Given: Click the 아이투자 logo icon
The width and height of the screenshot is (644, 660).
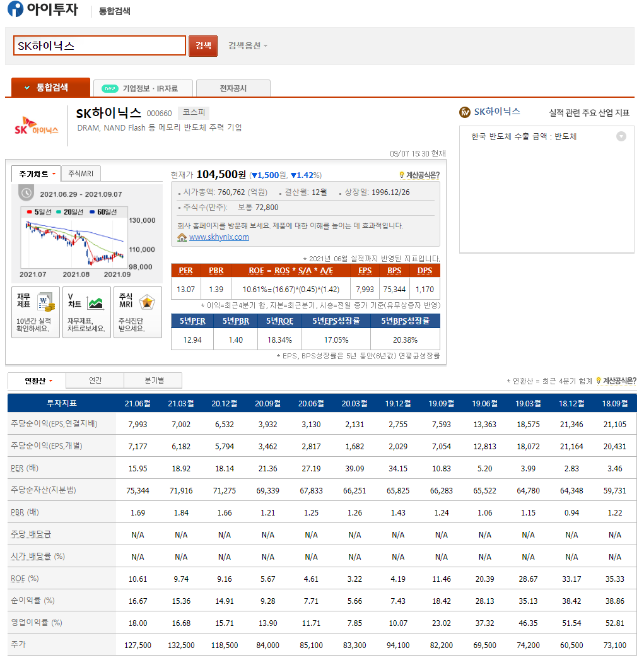Looking at the screenshot, I should point(16,9).
